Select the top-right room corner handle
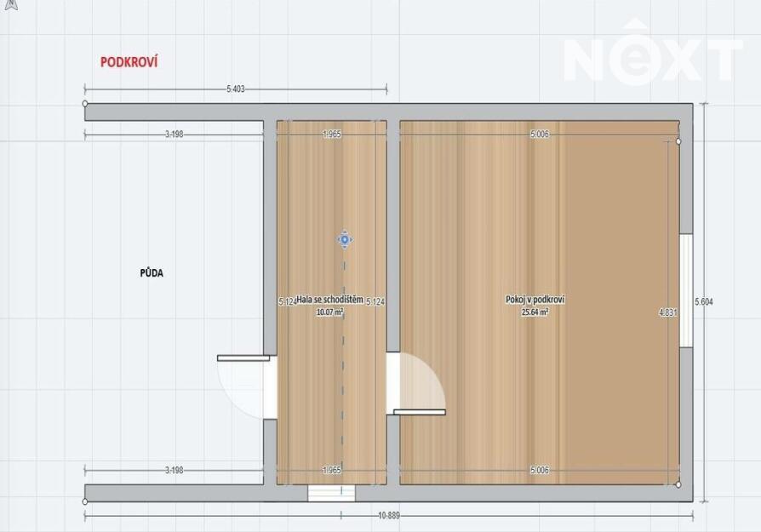Image resolution: width=761 pixels, height=532 pixels. [678, 141]
